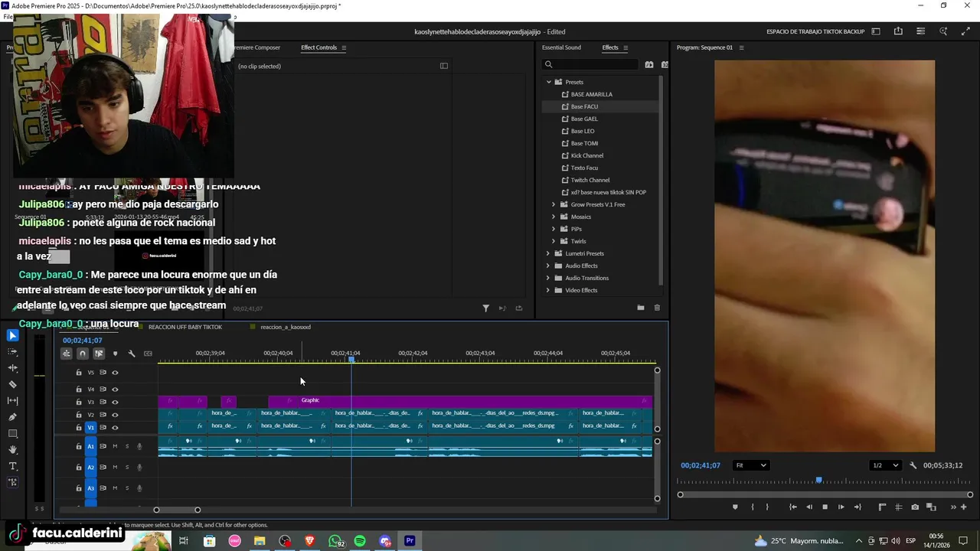Select the Ripple Edit tool
The height and width of the screenshot is (551, 980).
coord(12,368)
